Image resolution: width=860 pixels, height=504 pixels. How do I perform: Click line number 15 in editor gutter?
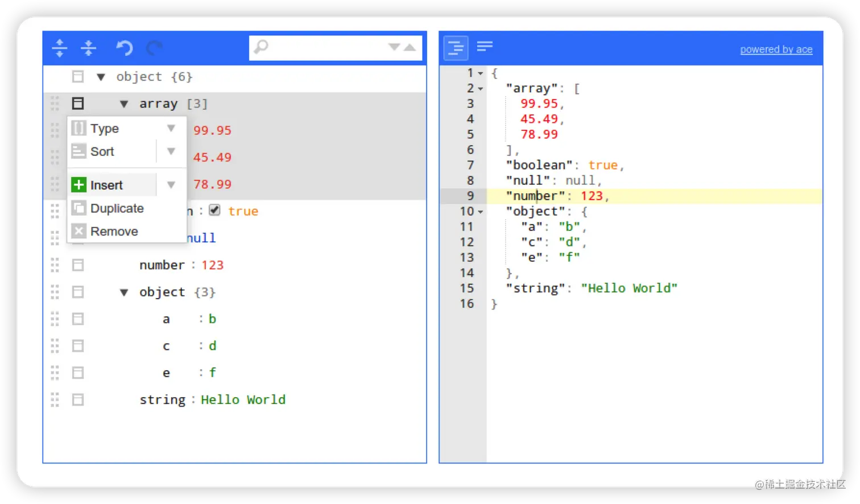[x=467, y=288]
